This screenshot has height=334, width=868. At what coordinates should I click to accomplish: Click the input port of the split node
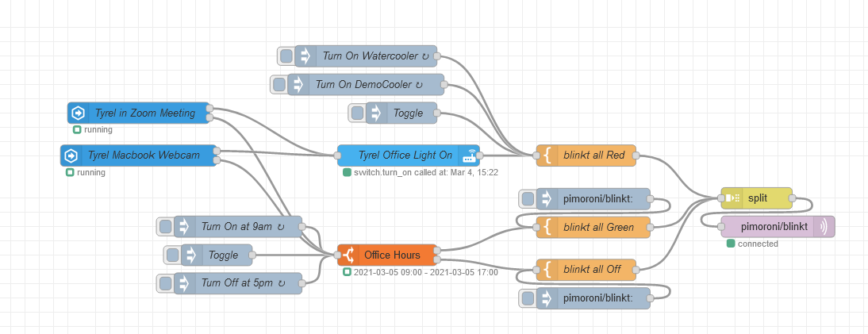point(721,198)
